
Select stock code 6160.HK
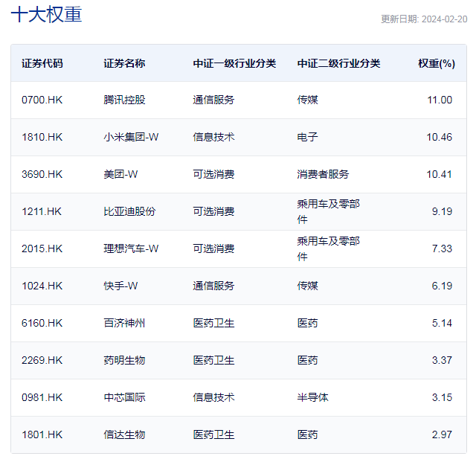[42, 323]
